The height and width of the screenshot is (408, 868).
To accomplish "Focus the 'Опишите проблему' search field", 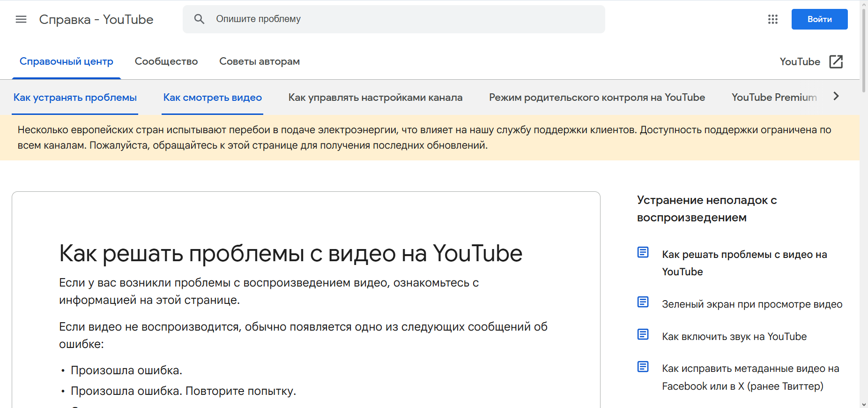I will 394,19.
